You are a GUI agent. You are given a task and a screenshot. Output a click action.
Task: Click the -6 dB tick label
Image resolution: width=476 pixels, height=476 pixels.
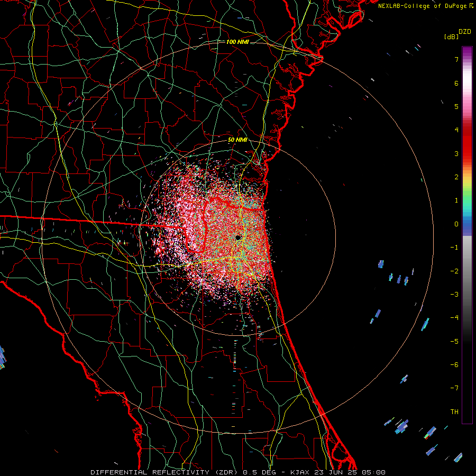tap(454, 365)
